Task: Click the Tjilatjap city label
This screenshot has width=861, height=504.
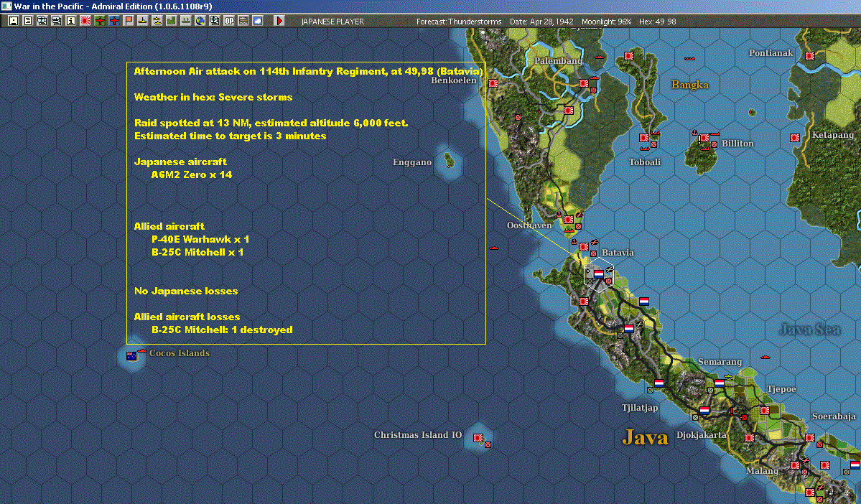Action: click(x=640, y=408)
